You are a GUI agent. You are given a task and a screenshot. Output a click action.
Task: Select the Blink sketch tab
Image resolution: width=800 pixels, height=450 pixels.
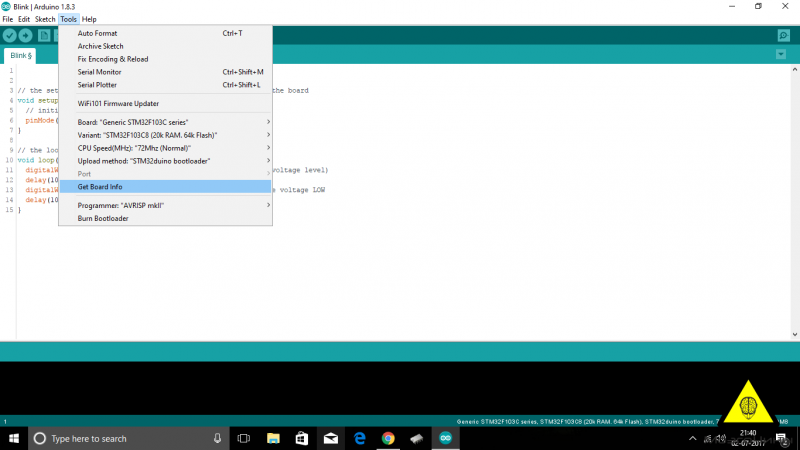point(21,55)
